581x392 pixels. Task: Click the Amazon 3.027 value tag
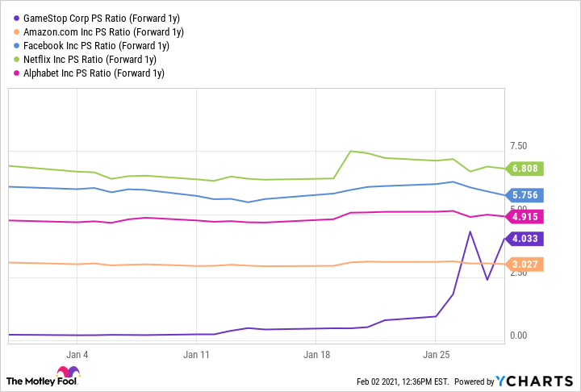point(525,265)
